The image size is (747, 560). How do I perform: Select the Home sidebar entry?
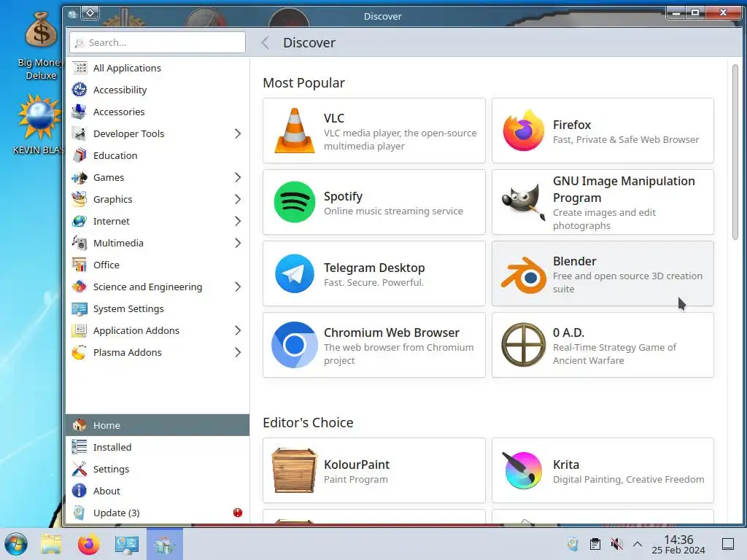click(158, 425)
